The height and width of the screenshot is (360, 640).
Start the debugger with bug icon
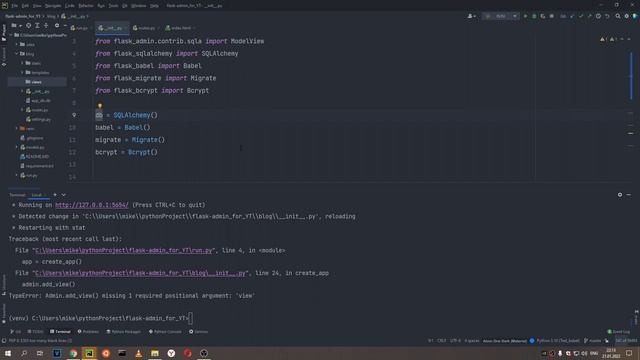click(534, 16)
